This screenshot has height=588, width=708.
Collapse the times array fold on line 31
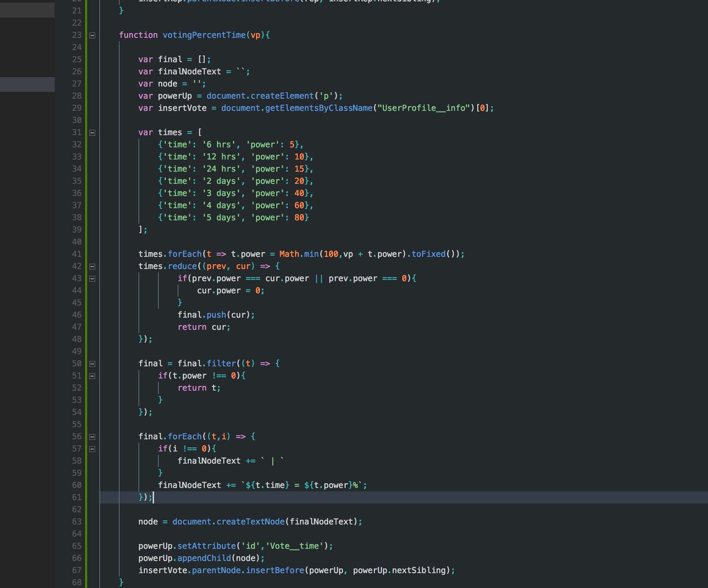click(92, 133)
